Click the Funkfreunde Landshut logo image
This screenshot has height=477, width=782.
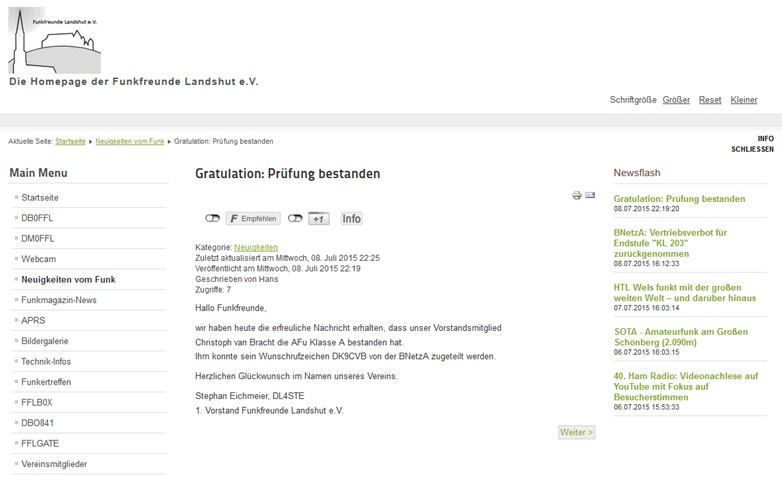[x=55, y=40]
